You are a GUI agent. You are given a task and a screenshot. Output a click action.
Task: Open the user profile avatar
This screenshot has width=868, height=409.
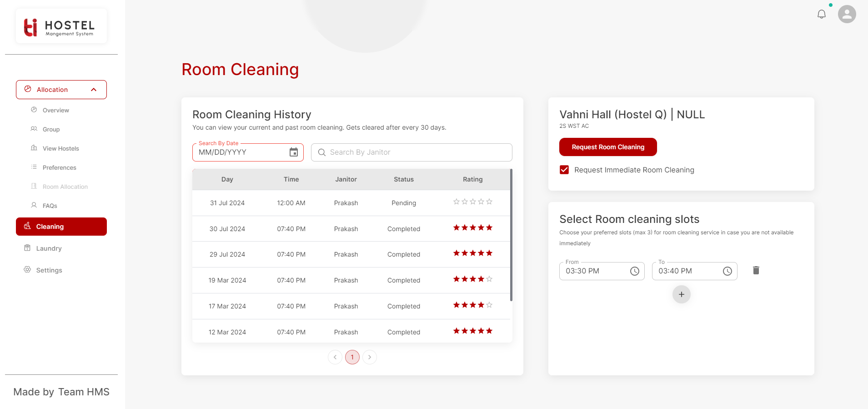click(847, 14)
